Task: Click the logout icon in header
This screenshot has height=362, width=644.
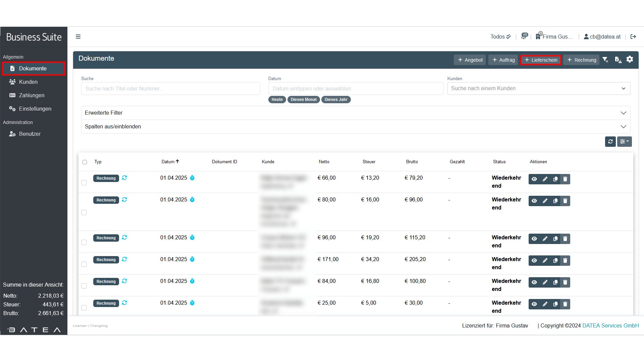Action: [633, 37]
